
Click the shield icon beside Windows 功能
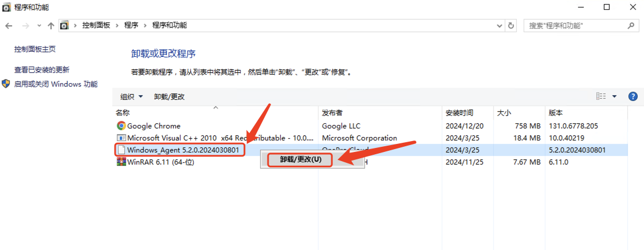(6, 84)
